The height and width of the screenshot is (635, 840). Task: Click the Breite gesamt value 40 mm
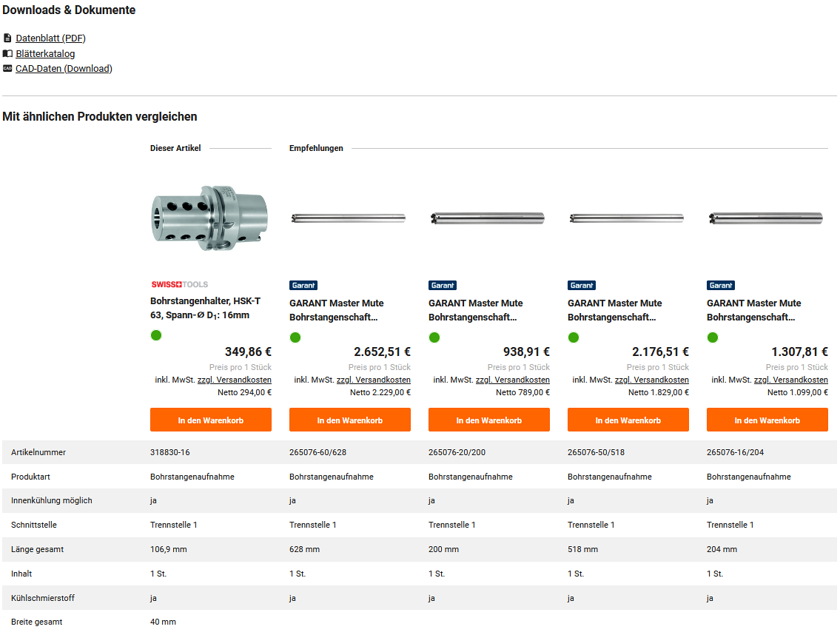point(163,622)
